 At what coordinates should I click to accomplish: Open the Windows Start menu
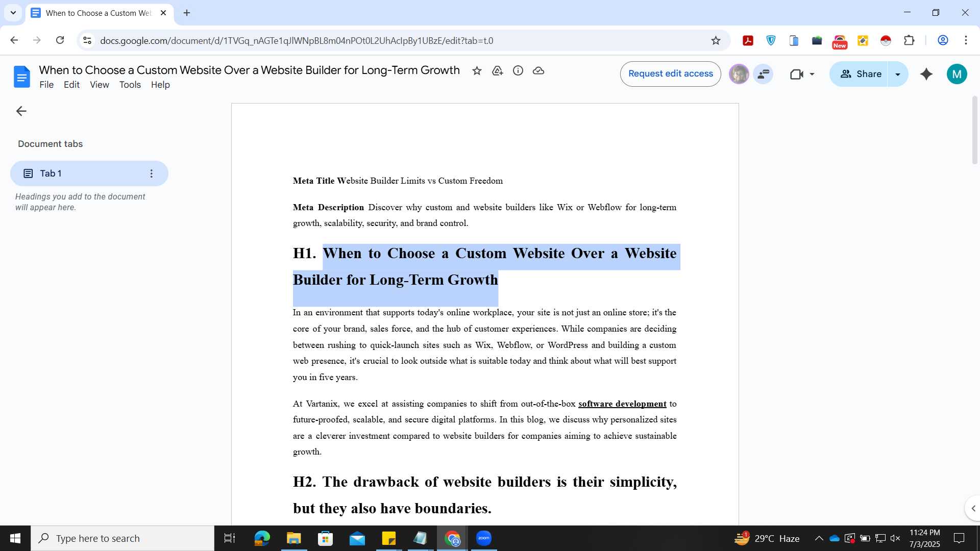click(15, 538)
